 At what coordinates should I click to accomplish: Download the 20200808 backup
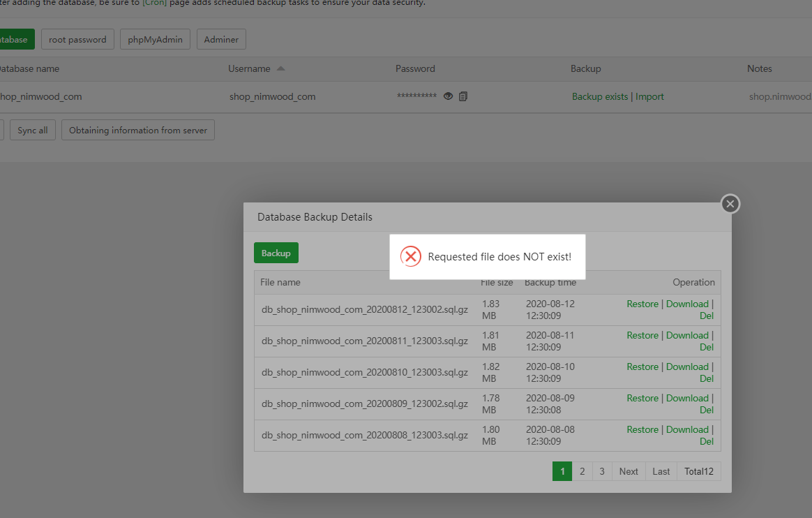click(x=687, y=430)
